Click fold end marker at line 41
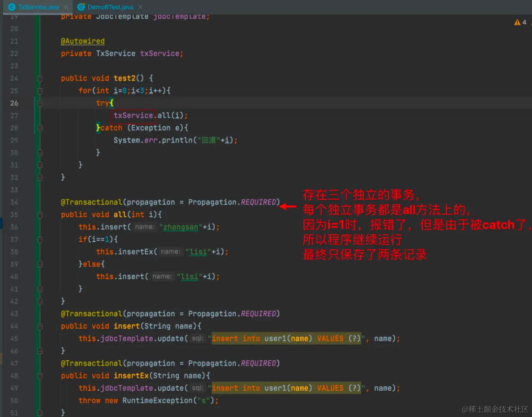 [x=40, y=289]
